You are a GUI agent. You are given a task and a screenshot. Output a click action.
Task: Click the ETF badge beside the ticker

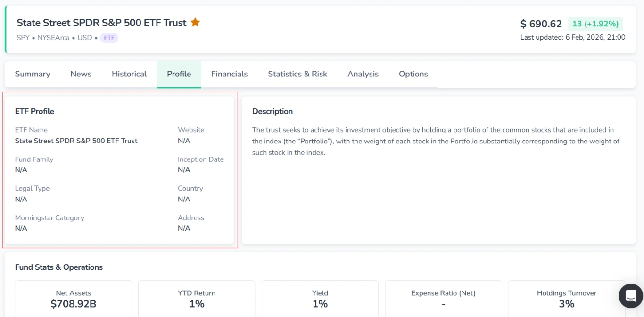pos(109,38)
